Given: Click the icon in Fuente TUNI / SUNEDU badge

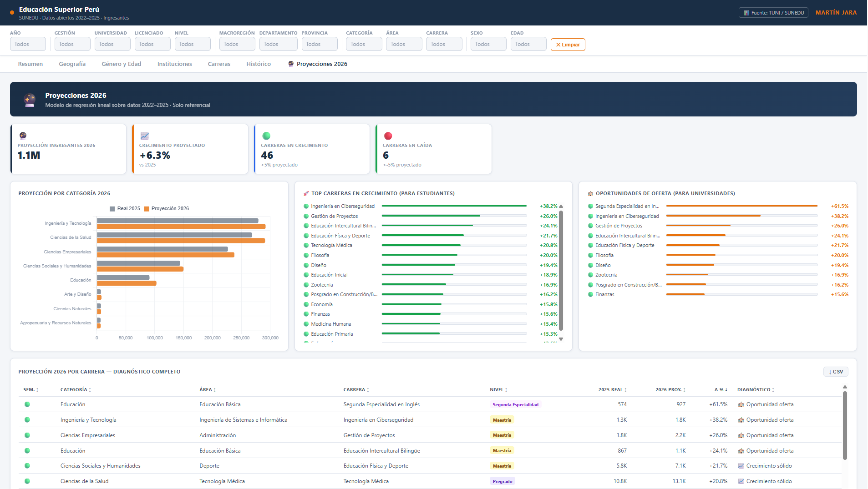Looking at the screenshot, I should pos(746,13).
